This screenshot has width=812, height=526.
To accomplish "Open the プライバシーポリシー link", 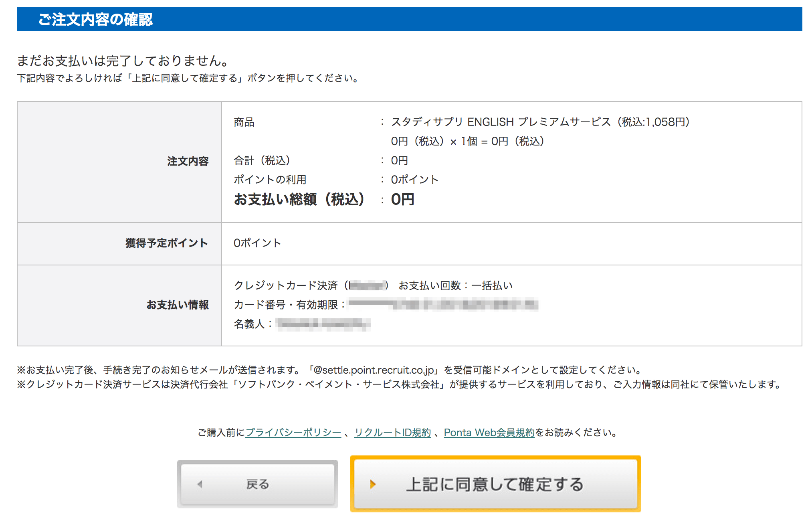I will [x=293, y=433].
